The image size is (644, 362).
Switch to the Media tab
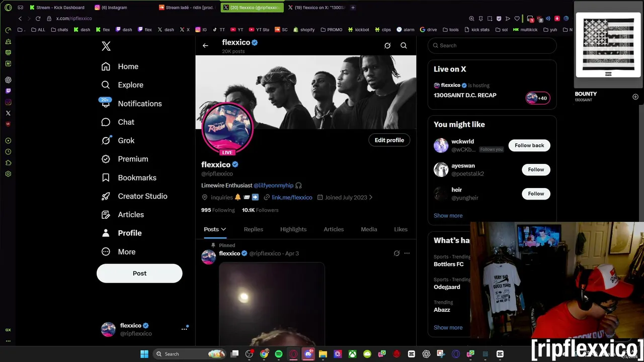[369, 229]
